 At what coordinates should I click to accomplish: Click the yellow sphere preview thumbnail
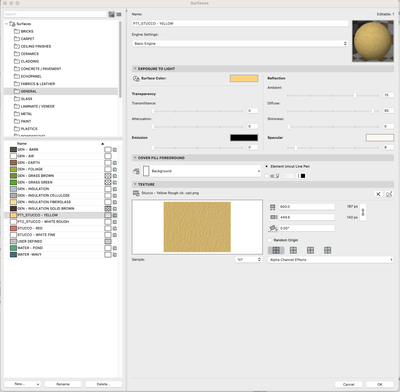[x=373, y=41]
